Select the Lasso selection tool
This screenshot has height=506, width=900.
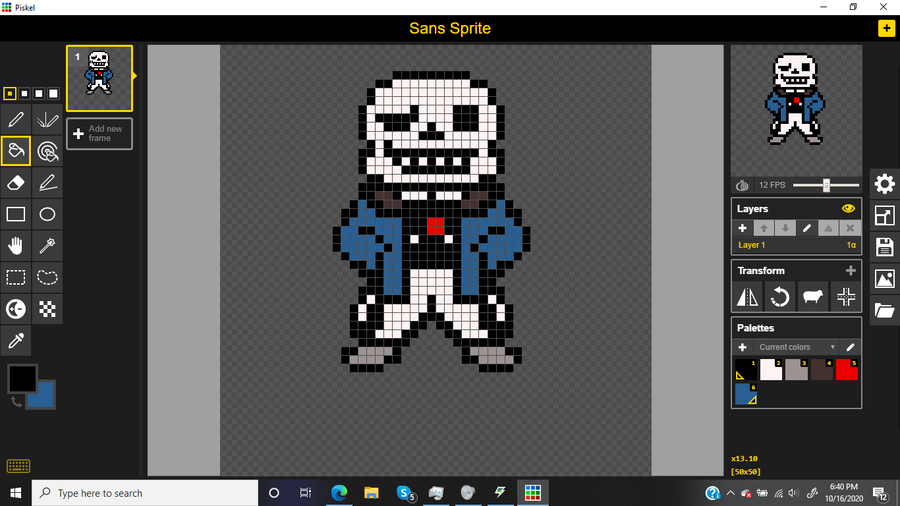tap(47, 278)
